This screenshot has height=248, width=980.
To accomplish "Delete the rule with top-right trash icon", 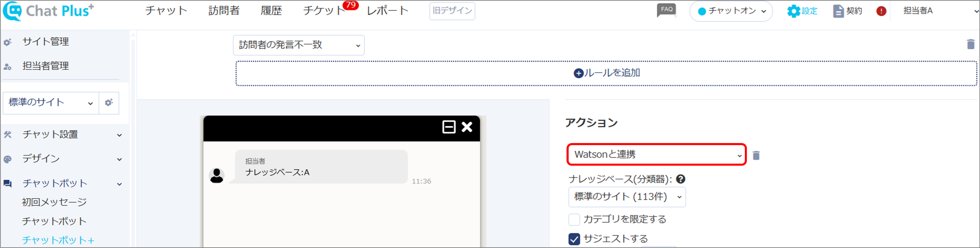I will [x=971, y=44].
